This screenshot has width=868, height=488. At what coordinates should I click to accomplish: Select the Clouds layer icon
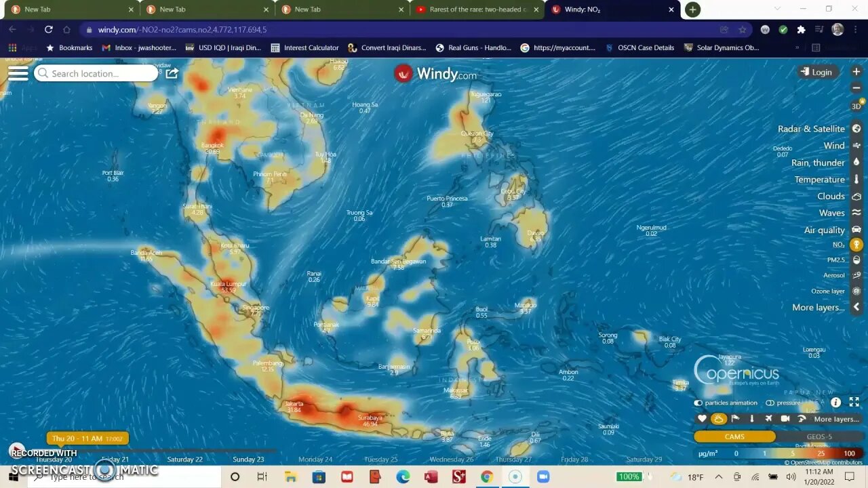(856, 196)
